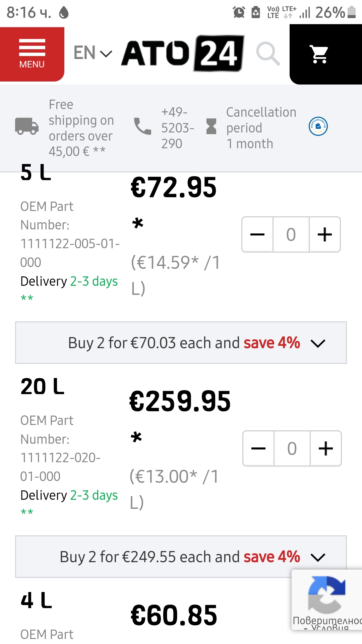Viewport: 362px width, 644px height.
Task: Open the red MENU hamburger button
Action: 32,54
